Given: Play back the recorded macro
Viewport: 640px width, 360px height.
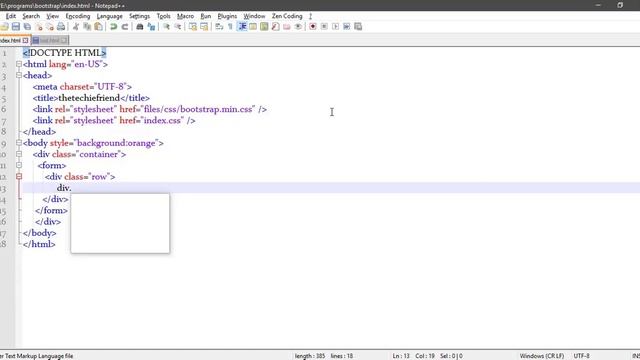Looking at the screenshot, I should point(335,27).
